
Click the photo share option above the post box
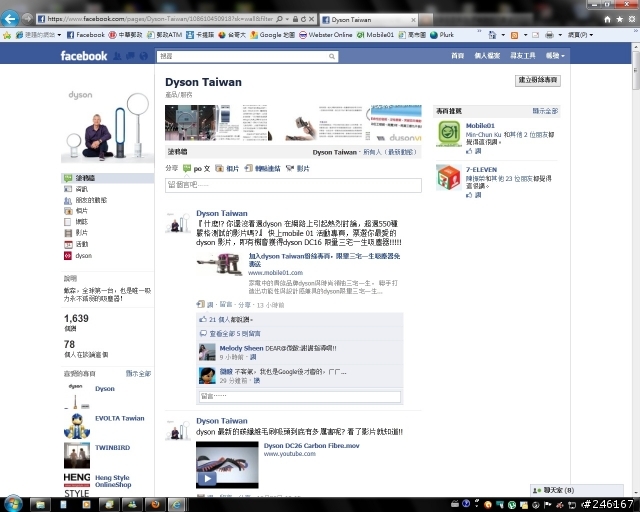(x=227, y=169)
